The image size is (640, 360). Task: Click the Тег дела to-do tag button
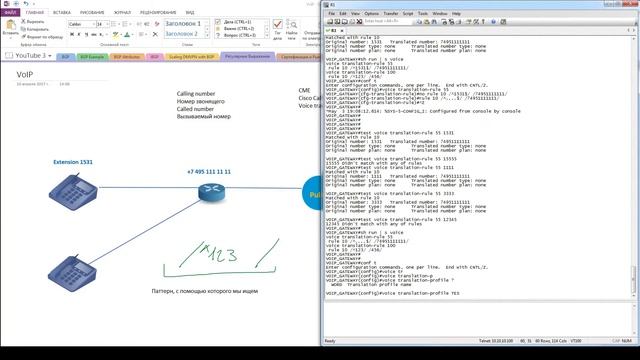pyautogui.click(x=278, y=29)
